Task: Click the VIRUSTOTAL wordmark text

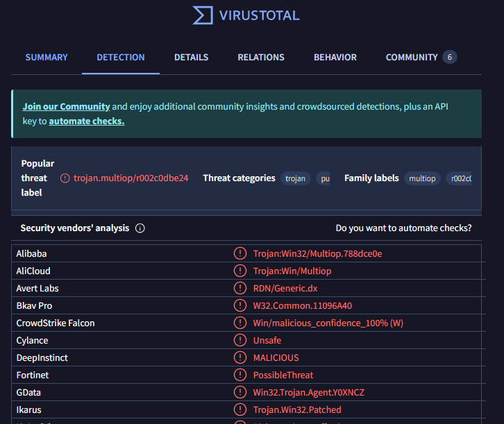Action: click(x=260, y=15)
